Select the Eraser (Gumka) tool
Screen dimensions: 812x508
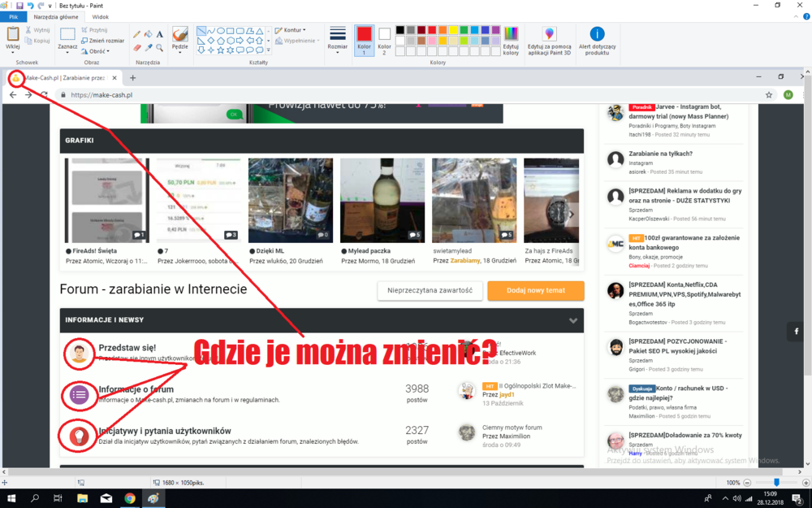[136, 49]
